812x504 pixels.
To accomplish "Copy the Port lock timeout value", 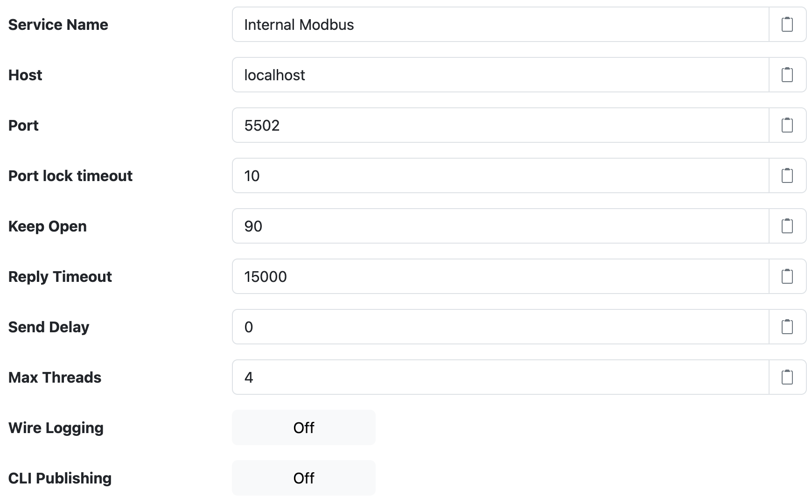I will pyautogui.click(x=787, y=175).
